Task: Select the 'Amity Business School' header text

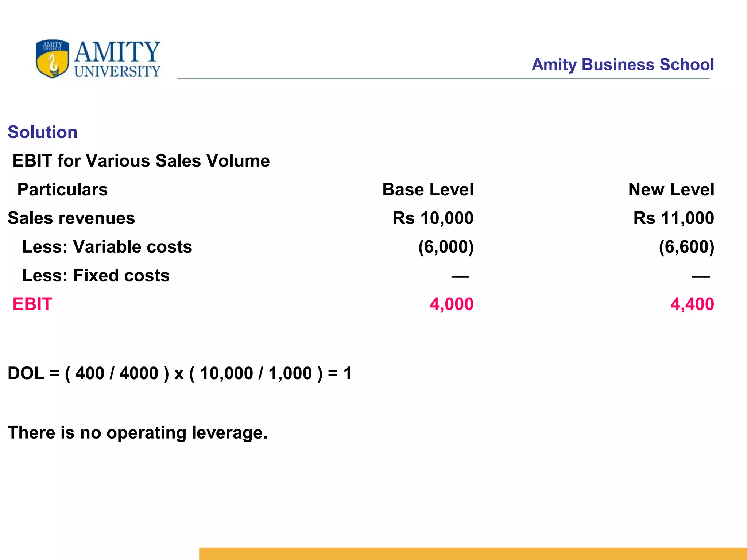Action: tap(623, 65)
